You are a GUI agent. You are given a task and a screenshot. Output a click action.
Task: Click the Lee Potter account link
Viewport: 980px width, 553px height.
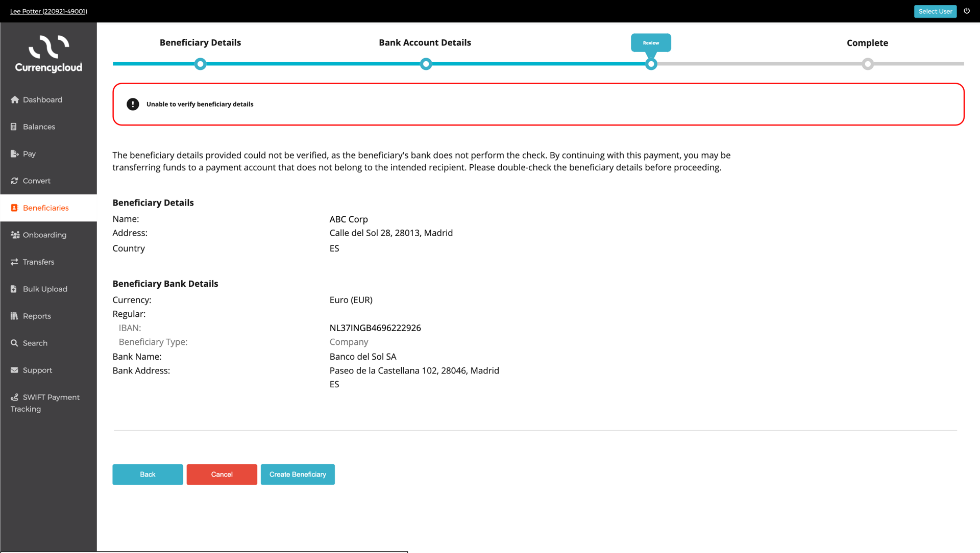point(48,11)
